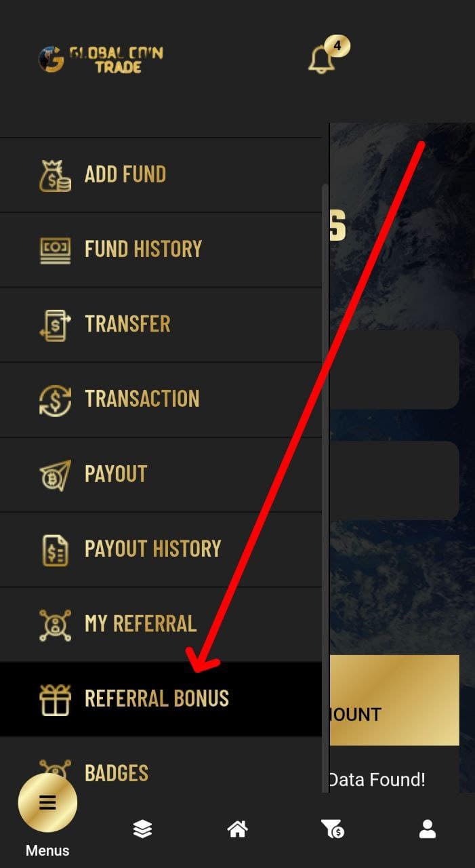Tap the home icon in bottom bar
The width and height of the screenshot is (475, 868).
[237, 829]
